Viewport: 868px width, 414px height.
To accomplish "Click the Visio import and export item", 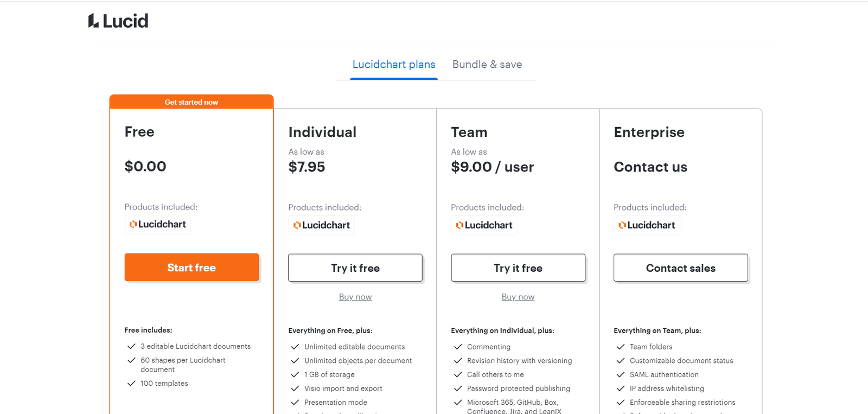I will click(343, 388).
